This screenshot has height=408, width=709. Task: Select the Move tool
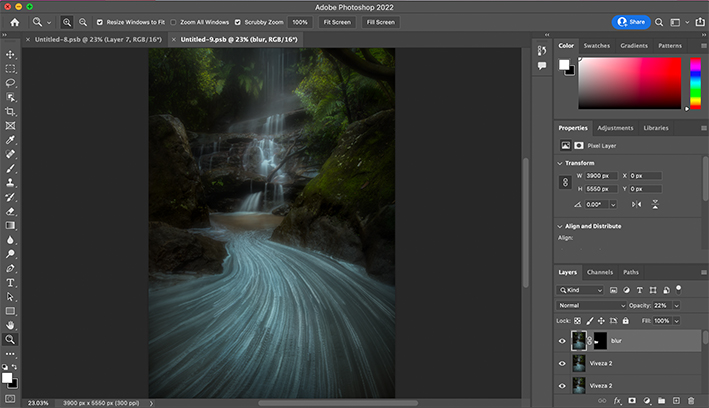coord(11,54)
